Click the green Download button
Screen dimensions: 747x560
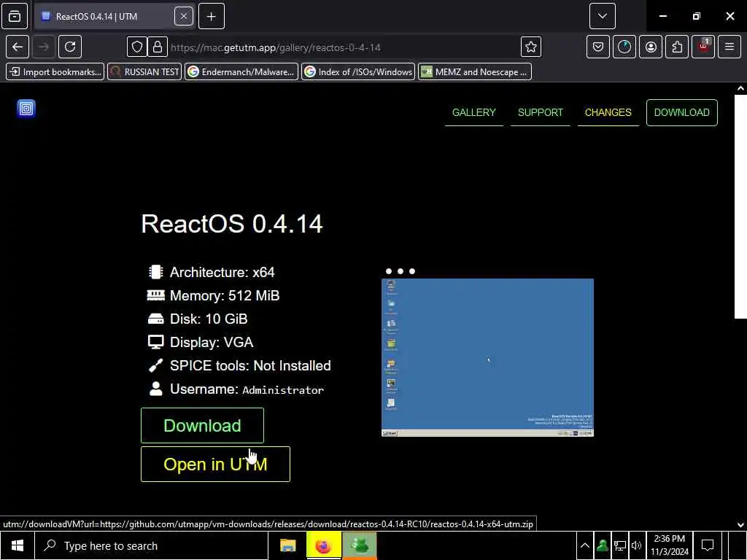(x=202, y=425)
